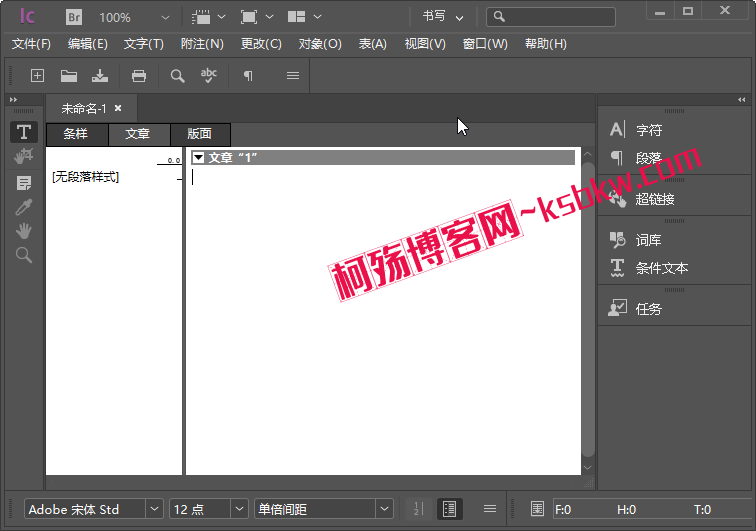Select the Position tool
This screenshot has height=531, width=756.
coord(24,156)
